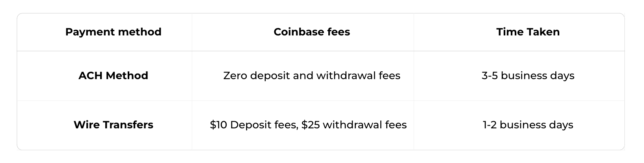The height and width of the screenshot is (163, 644).
Task: Select the 3-5 business days cell
Action: click(528, 76)
